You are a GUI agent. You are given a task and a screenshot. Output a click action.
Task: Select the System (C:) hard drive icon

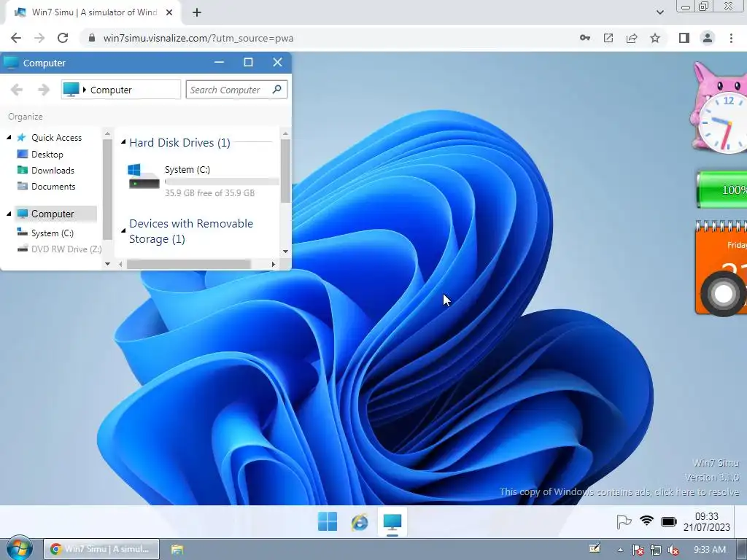coord(144,176)
